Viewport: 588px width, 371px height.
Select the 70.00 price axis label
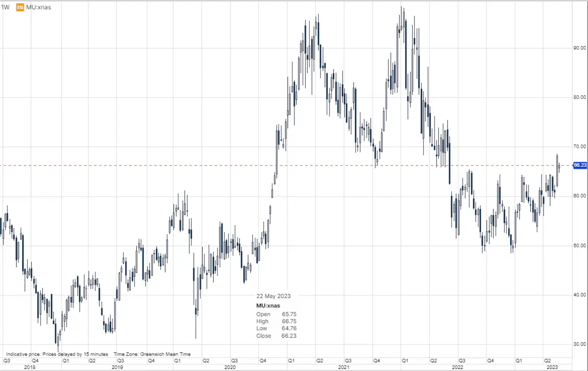579,147
